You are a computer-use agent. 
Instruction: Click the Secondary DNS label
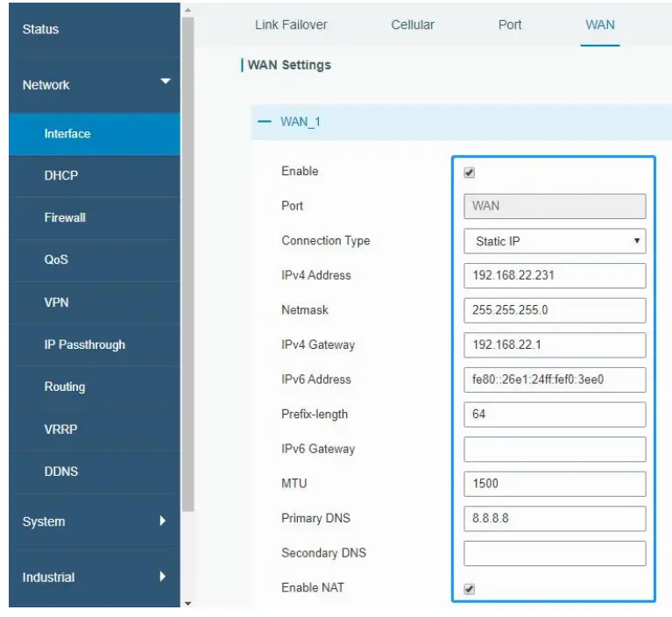click(x=323, y=553)
